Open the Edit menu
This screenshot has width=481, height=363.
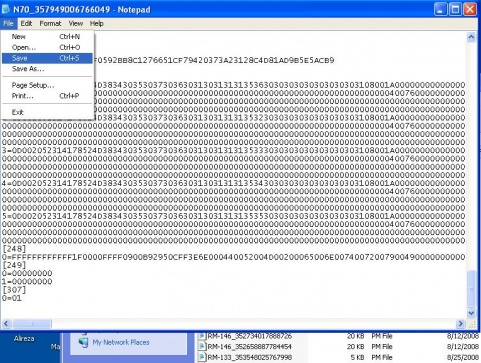26,23
